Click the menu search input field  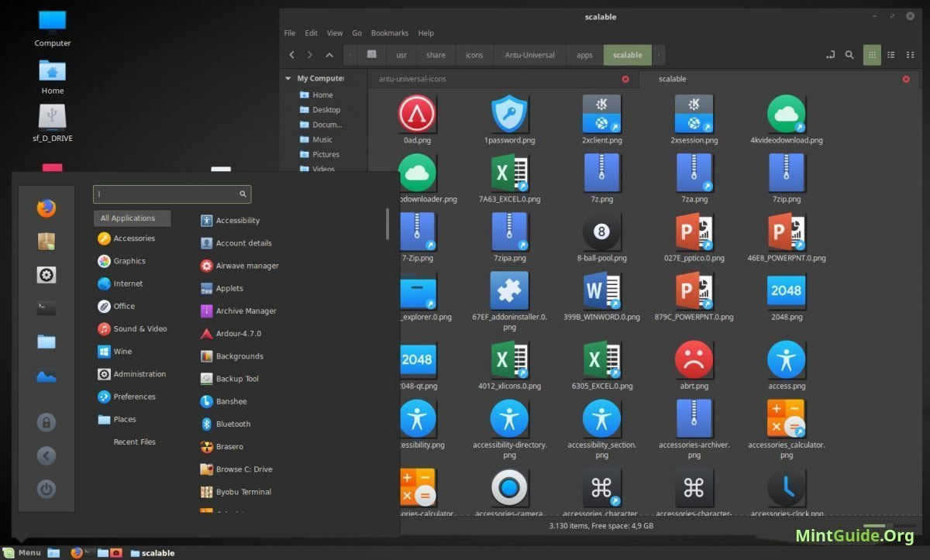[172, 194]
